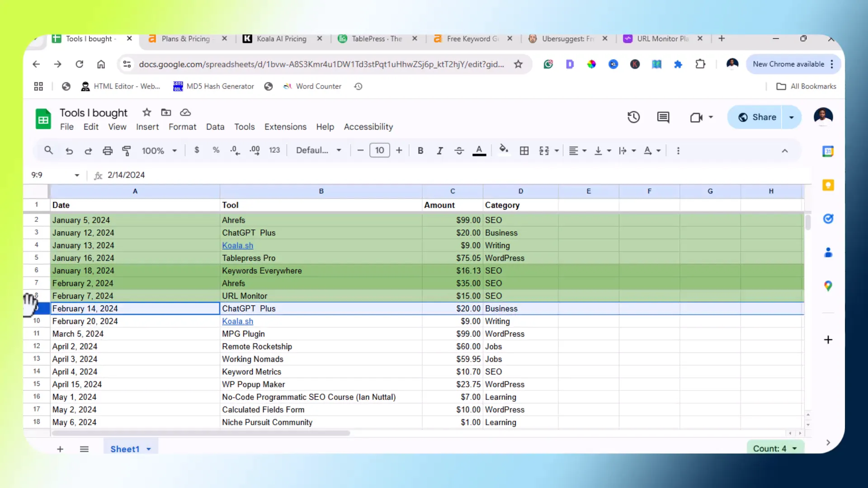Open the Format menu

pos(182,127)
